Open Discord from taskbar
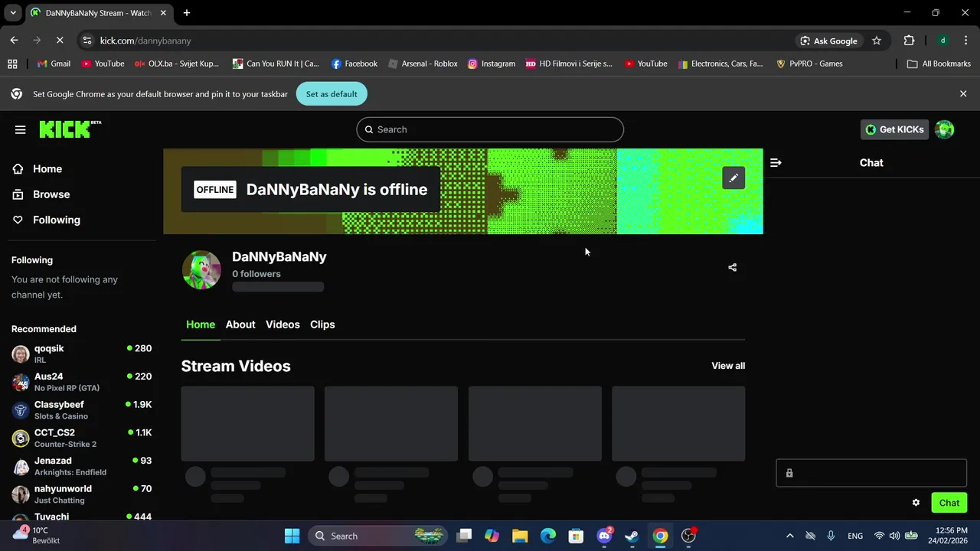980x551 pixels. point(604,536)
